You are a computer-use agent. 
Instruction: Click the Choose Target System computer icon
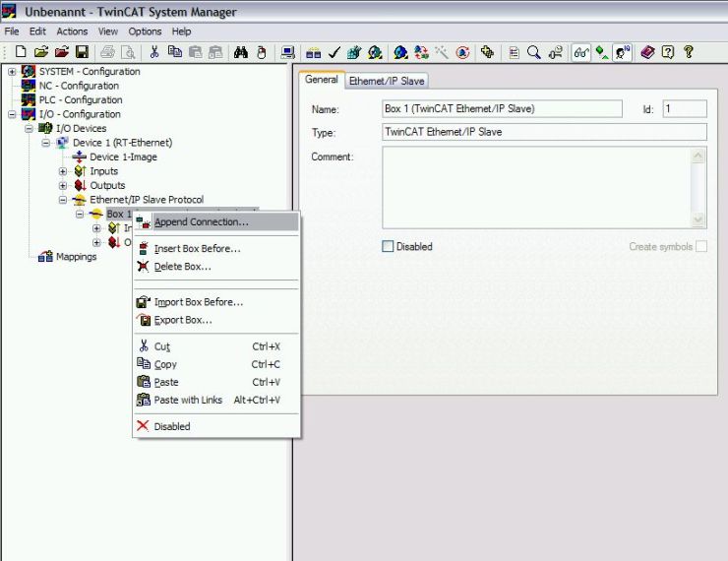[287, 52]
